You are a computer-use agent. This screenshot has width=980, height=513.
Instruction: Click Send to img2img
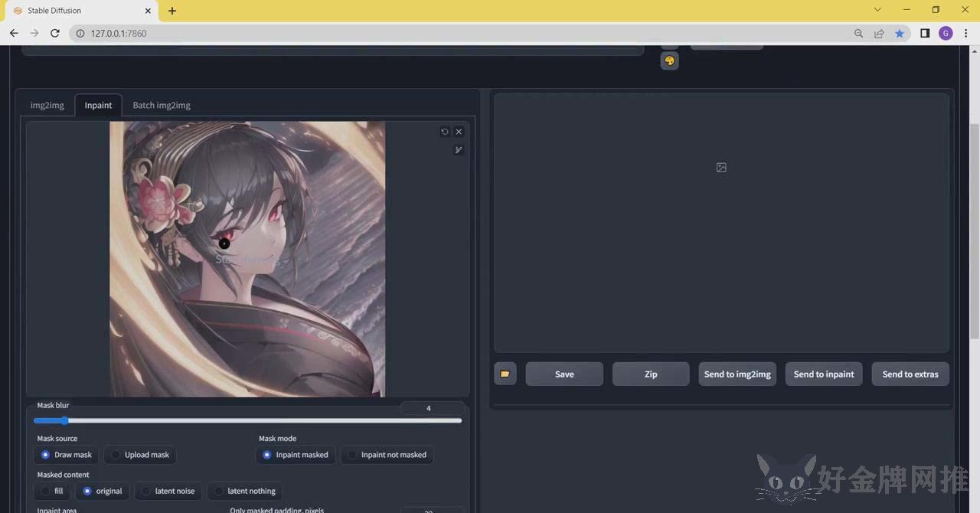tap(737, 374)
